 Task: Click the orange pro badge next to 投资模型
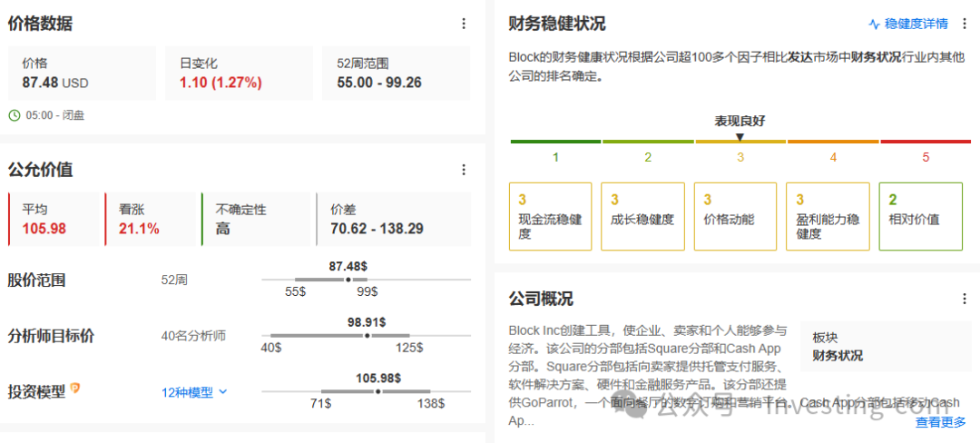tap(75, 388)
